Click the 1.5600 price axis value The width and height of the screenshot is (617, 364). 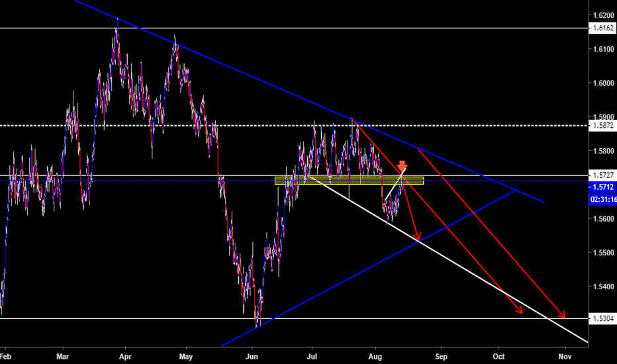(x=603, y=218)
